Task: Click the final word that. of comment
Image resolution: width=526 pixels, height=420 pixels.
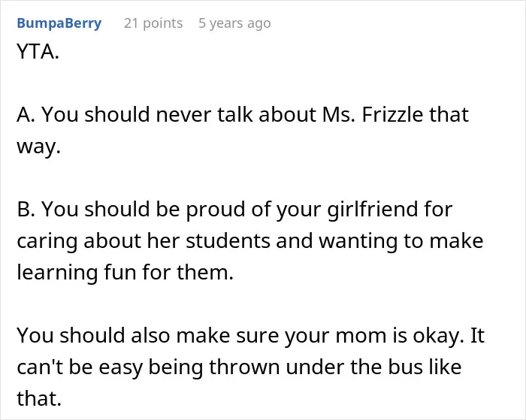Action: pyautogui.click(x=39, y=398)
